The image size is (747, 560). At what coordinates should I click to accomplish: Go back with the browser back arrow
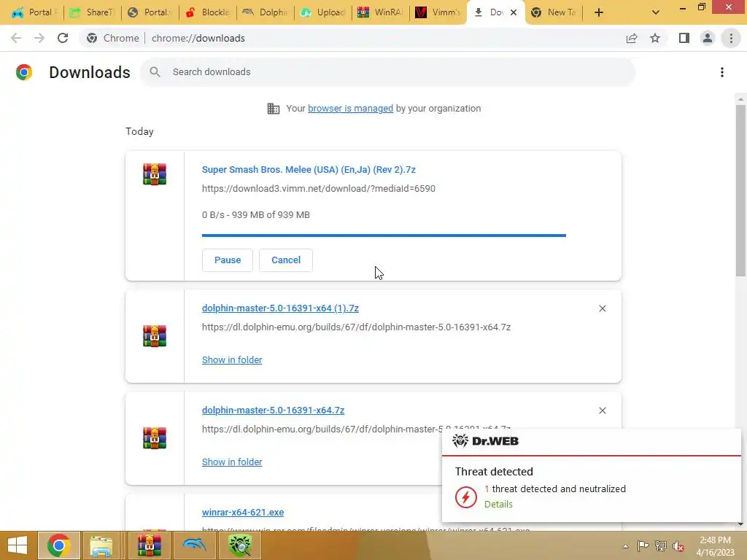click(x=16, y=38)
